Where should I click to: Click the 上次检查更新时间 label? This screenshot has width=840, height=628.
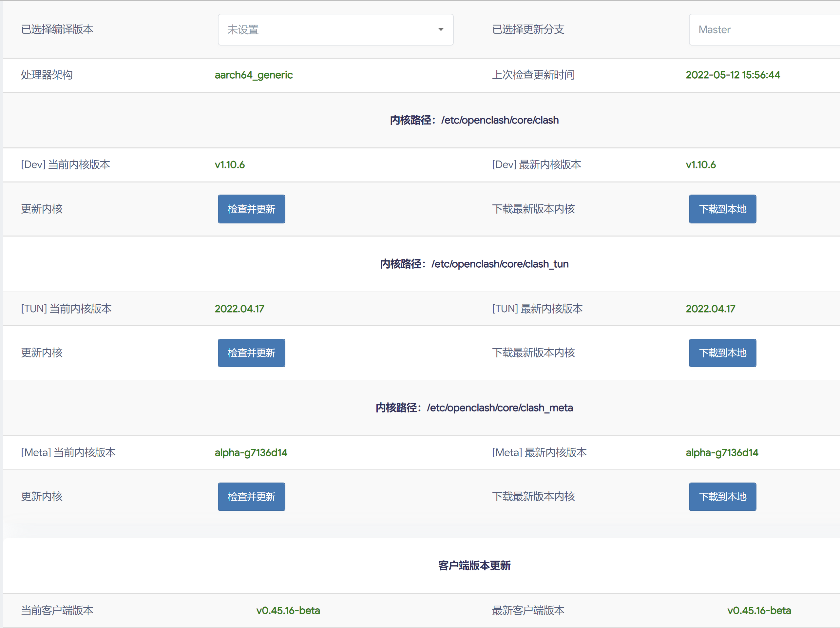pos(533,75)
